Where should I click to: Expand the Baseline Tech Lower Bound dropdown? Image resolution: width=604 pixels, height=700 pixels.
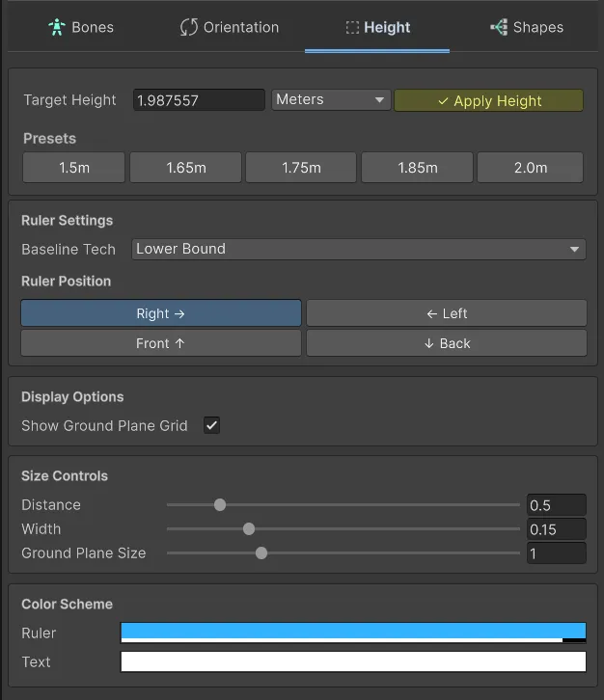click(x=359, y=249)
